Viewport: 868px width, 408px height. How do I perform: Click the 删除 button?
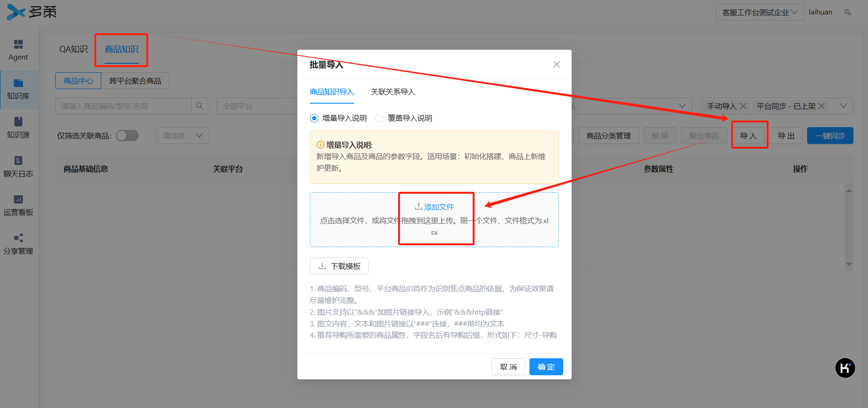[x=660, y=136]
